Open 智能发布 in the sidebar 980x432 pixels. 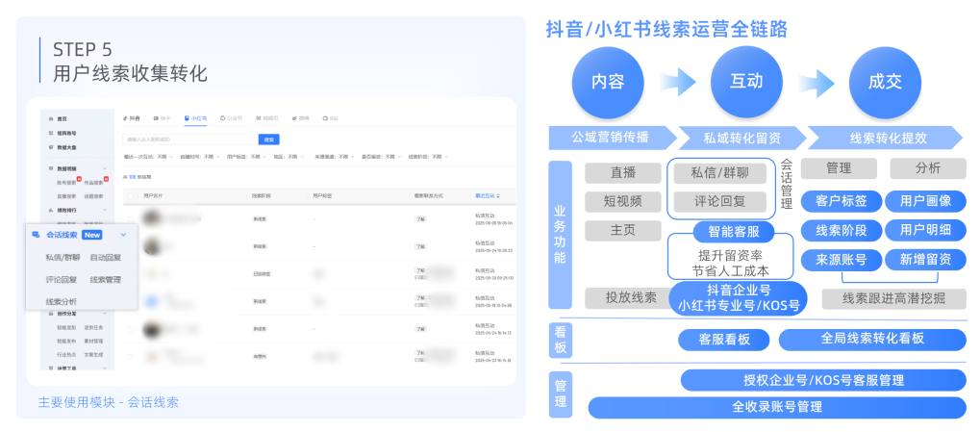click(65, 342)
